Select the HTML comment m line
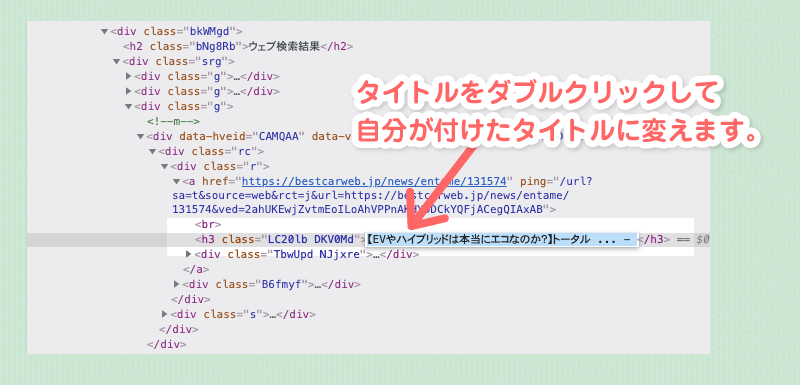The image size is (800, 385). pos(173,121)
